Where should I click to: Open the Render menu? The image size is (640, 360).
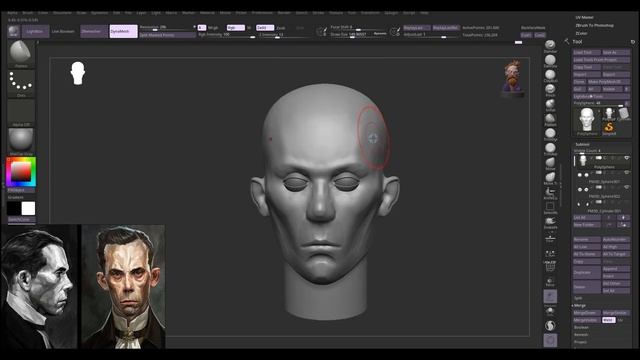[x=284, y=13]
